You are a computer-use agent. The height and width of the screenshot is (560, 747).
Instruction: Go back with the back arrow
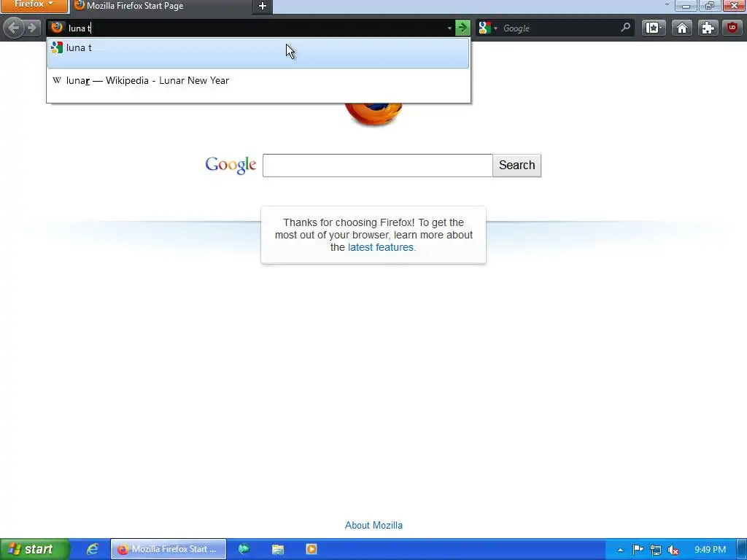point(13,28)
